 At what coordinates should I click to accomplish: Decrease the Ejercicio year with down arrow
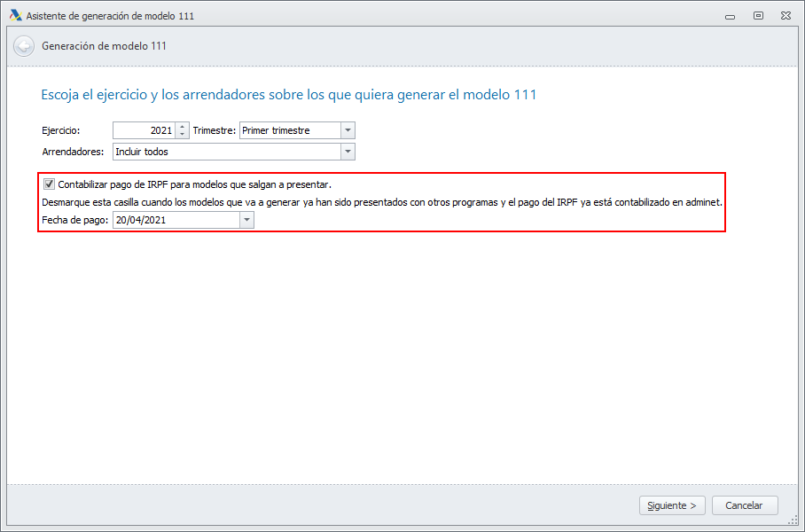coord(182,135)
